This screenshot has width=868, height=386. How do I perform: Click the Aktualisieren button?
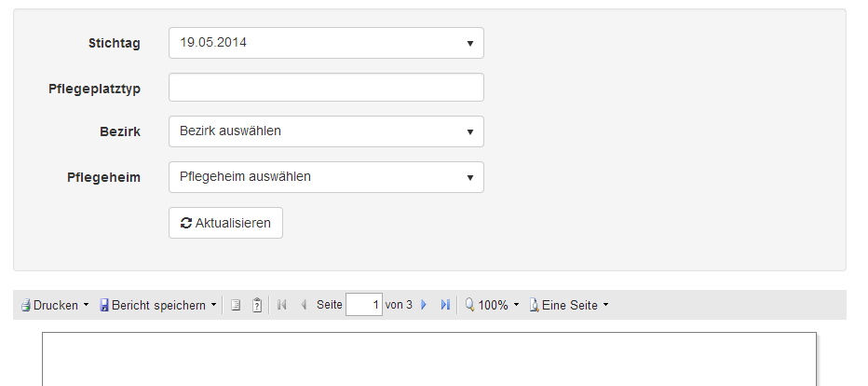pyautogui.click(x=226, y=223)
